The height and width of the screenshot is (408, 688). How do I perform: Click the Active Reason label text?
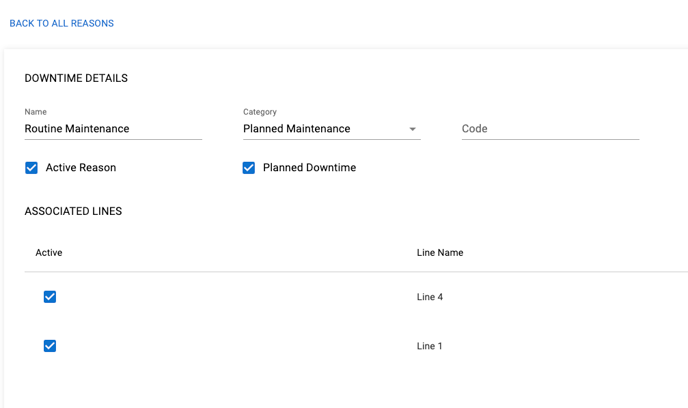(81, 168)
